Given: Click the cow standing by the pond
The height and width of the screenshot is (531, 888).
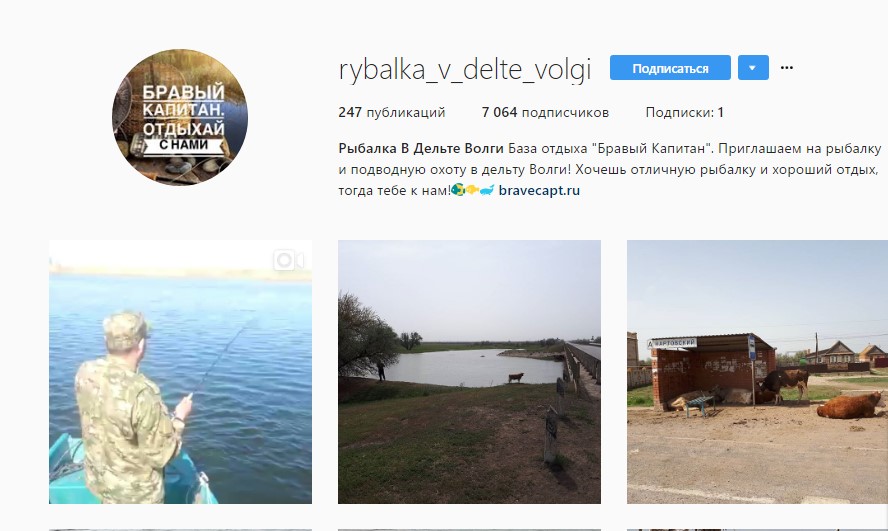Looking at the screenshot, I should click(x=515, y=378).
